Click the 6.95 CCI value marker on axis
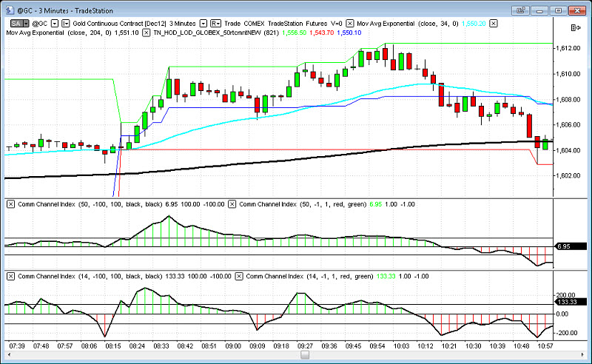 pos(564,246)
